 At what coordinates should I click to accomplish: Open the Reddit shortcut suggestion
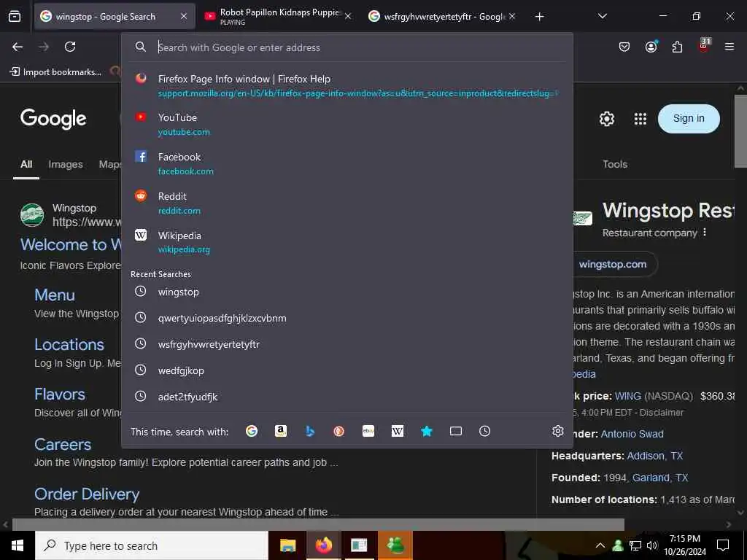(347, 203)
